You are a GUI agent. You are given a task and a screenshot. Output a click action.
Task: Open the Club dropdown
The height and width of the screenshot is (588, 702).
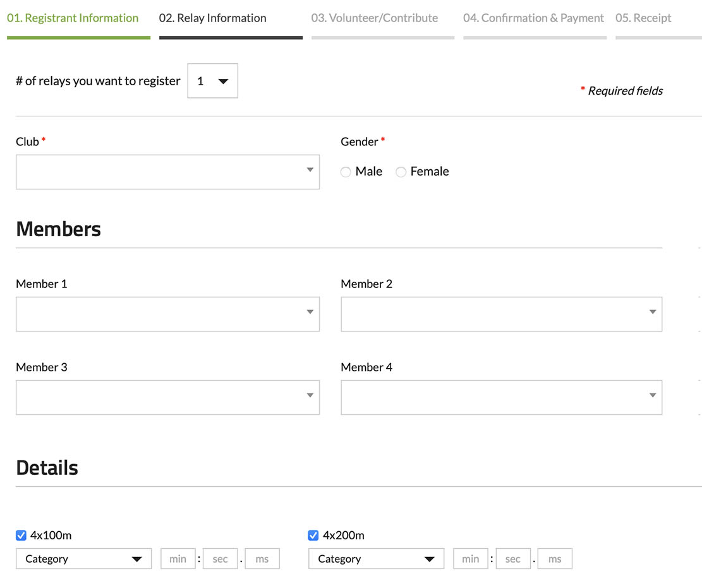click(x=167, y=172)
